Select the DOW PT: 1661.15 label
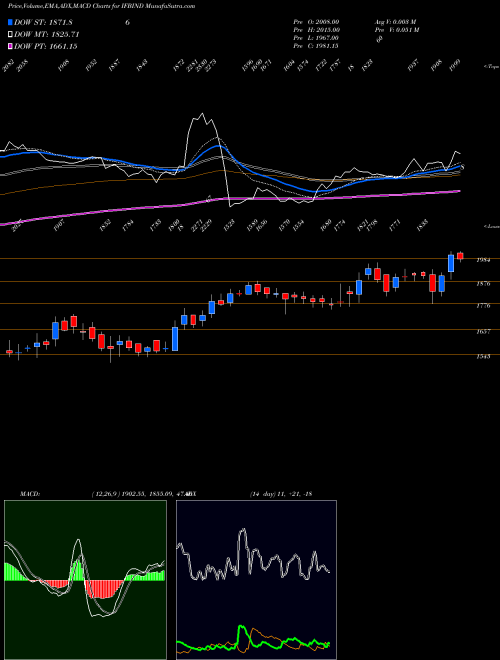Viewport: 500px width, 660px height. coord(45,47)
